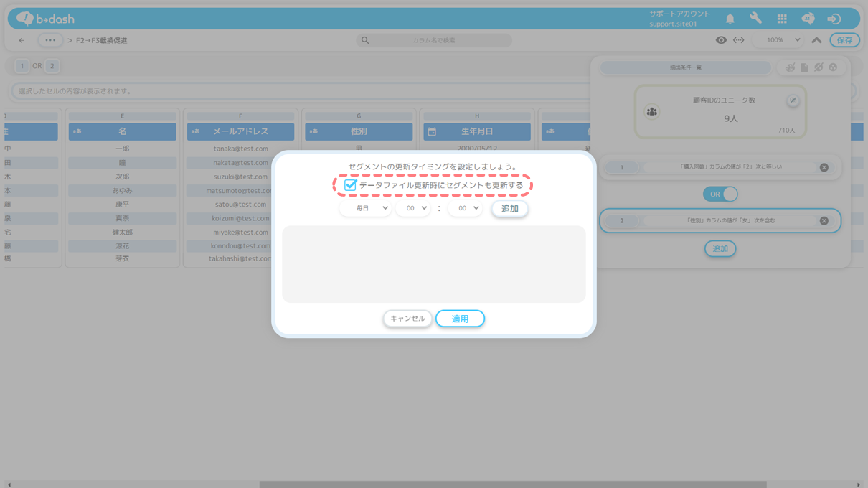Viewport: 868px width, 488px height.
Task: Click cell satou@test.com
Action: pyautogui.click(x=240, y=205)
